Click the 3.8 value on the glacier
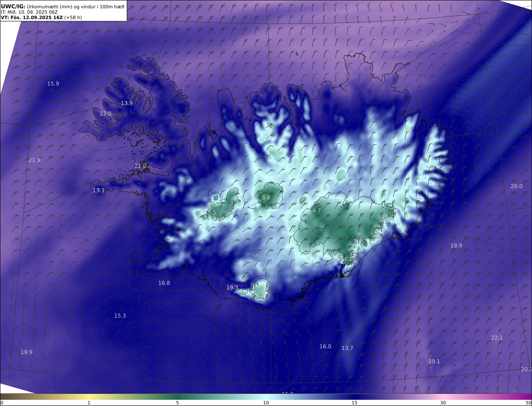 (x=266, y=198)
